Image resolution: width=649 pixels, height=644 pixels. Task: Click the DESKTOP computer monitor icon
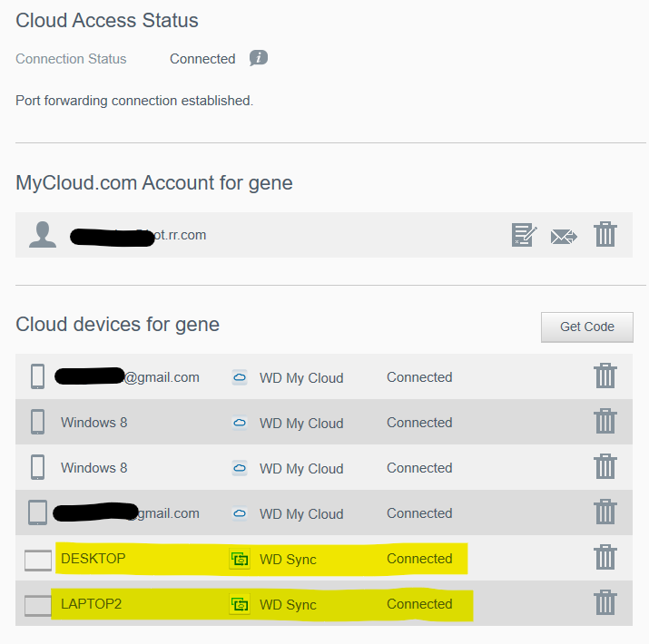coord(38,560)
